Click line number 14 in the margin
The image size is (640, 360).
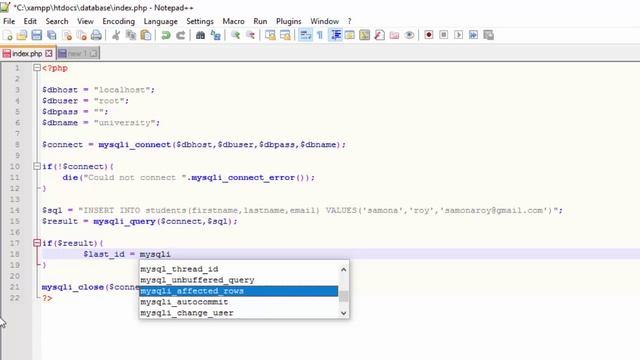coord(15,210)
